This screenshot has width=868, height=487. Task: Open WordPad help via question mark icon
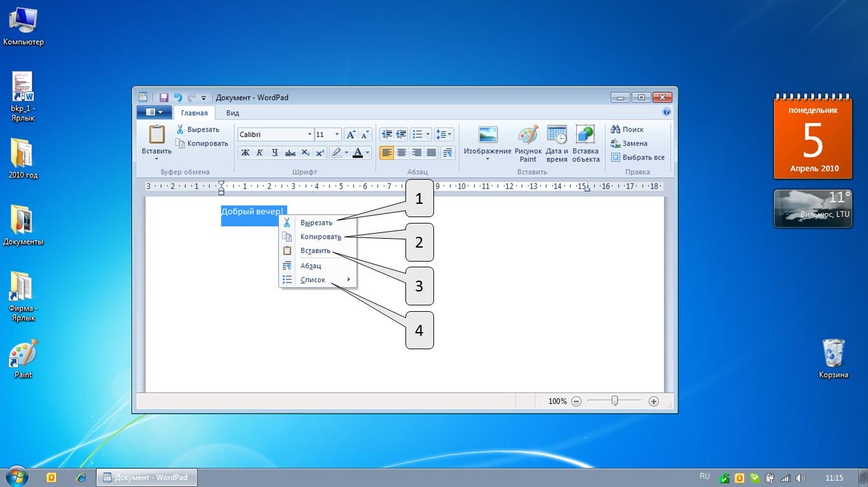(667, 112)
